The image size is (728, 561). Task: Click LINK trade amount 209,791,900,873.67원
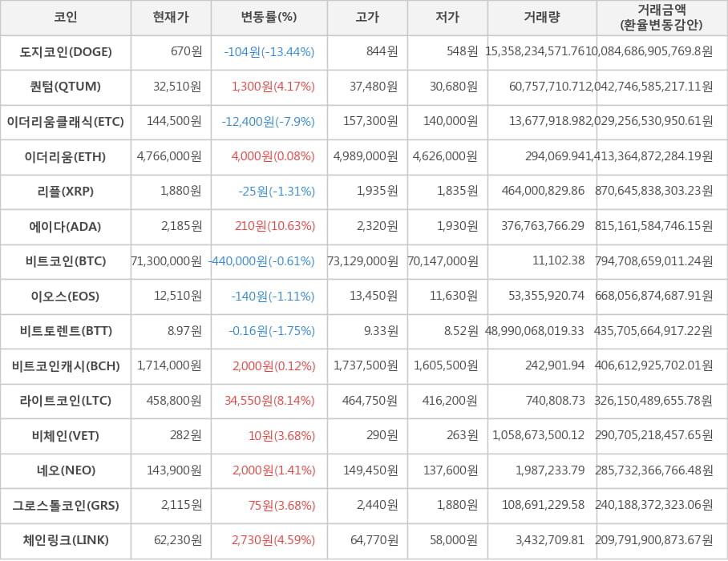click(x=654, y=539)
